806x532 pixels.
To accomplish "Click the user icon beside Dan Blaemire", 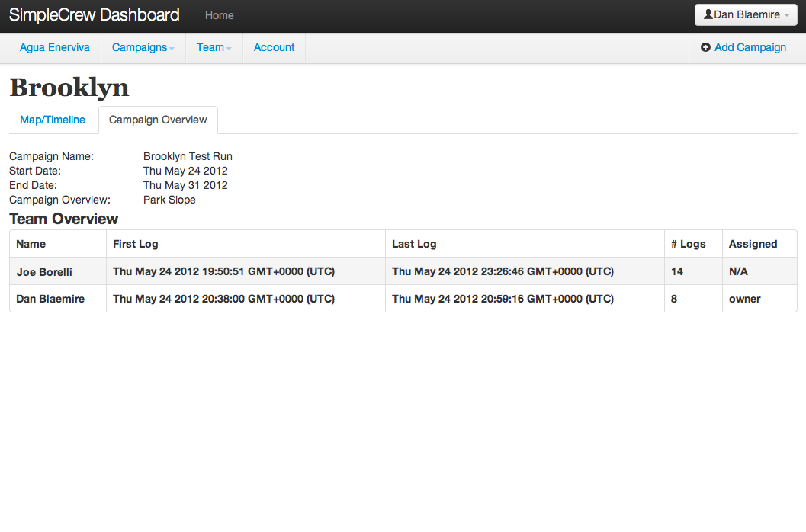I will pyautogui.click(x=708, y=14).
